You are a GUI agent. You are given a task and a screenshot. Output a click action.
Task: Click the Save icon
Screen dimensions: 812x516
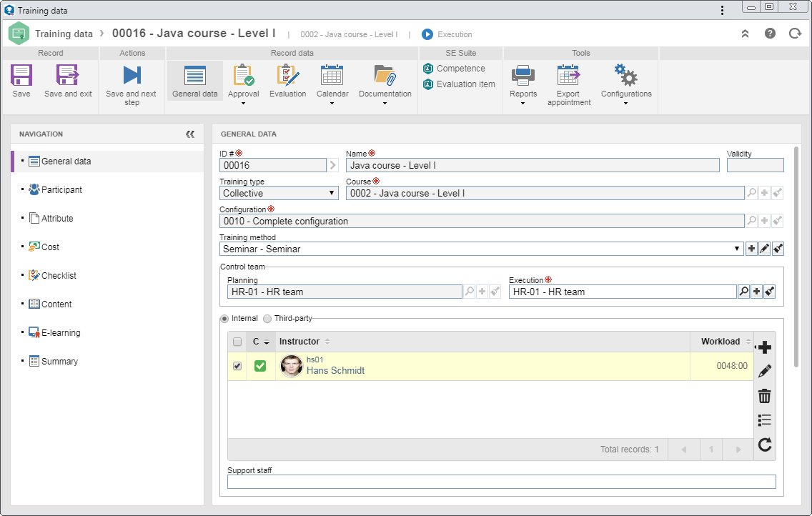click(21, 76)
